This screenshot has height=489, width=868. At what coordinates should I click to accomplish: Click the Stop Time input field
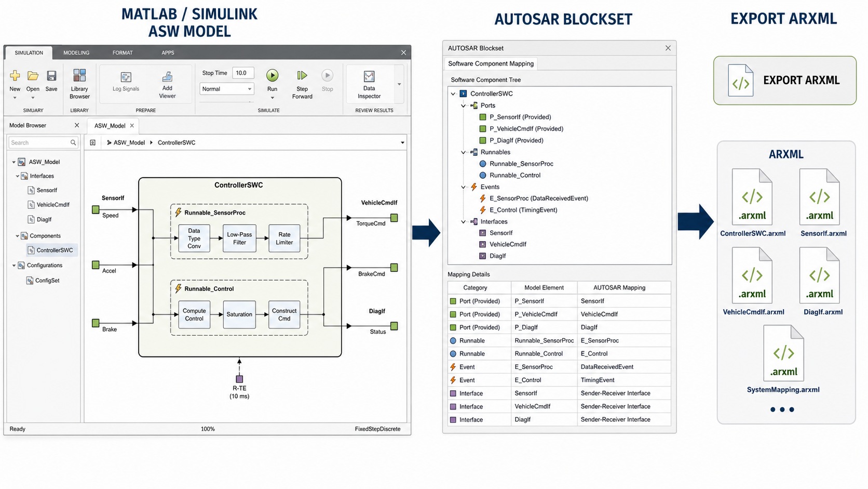click(x=242, y=73)
